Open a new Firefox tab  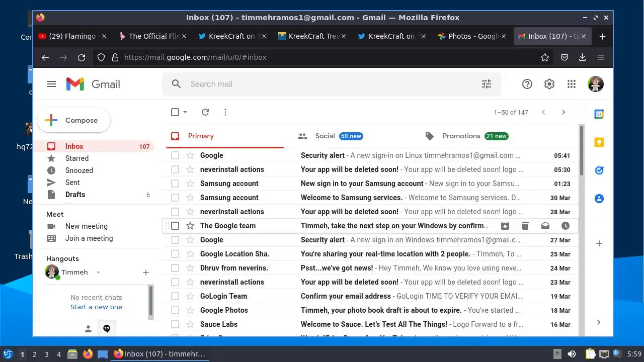point(602,36)
